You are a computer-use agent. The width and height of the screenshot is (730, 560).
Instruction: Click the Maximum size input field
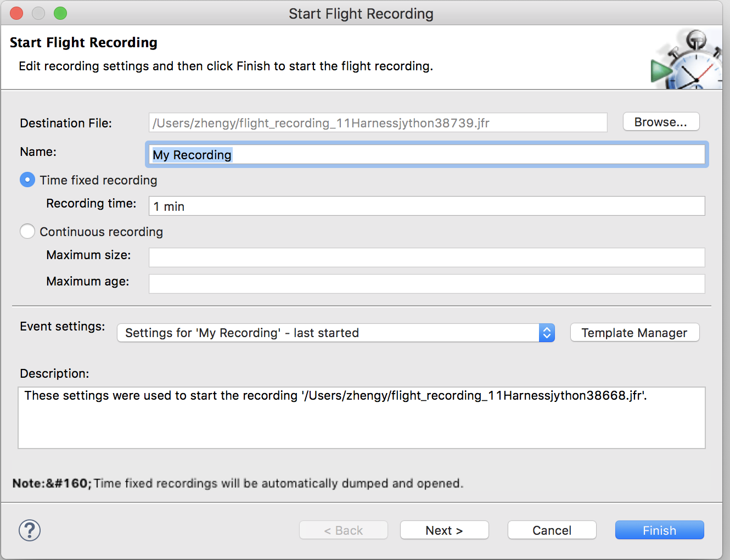point(426,257)
